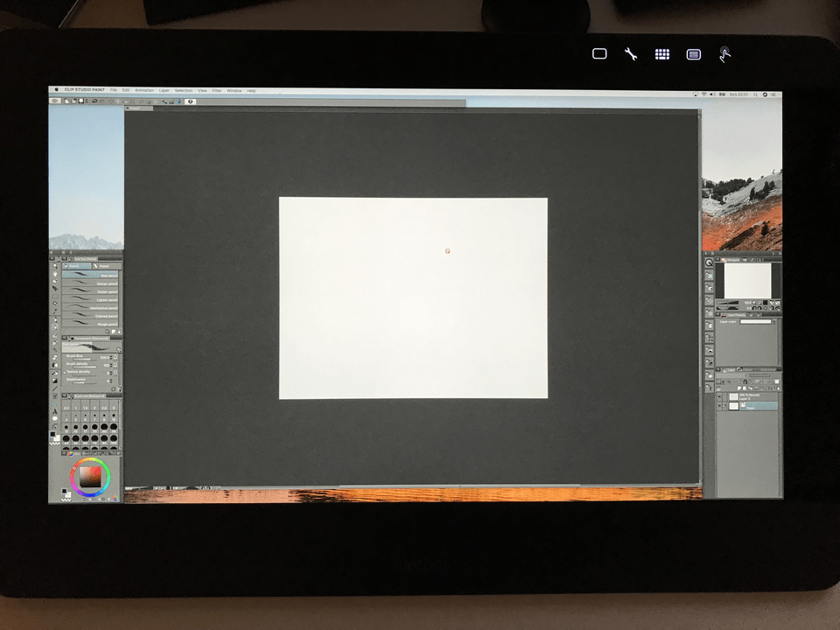Screen dimensions: 840x630
Task: Open the Filter menu in the menu bar
Action: click(x=216, y=89)
